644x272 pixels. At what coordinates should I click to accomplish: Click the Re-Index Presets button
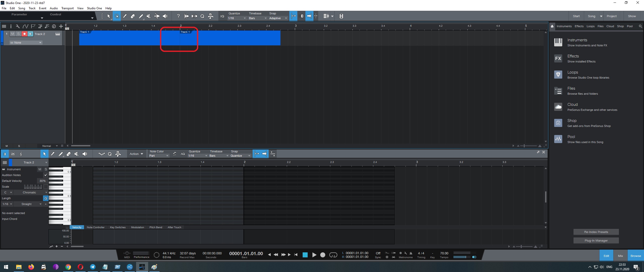[596, 232]
